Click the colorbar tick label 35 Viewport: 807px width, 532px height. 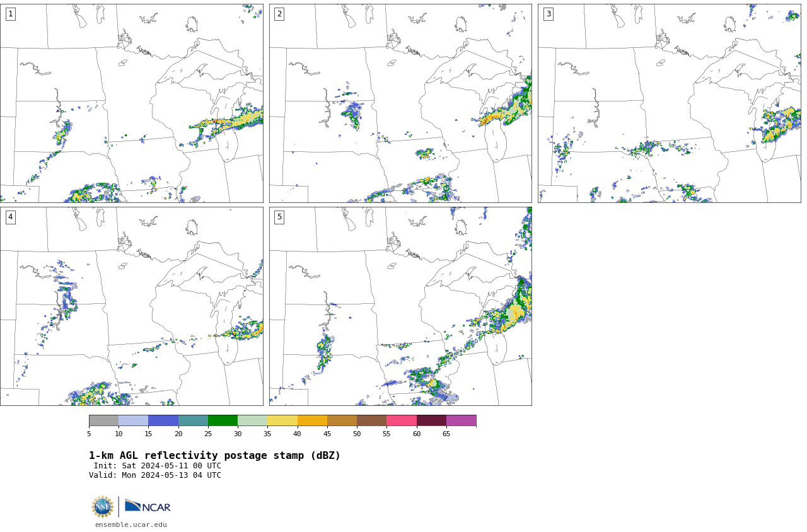[267, 434]
